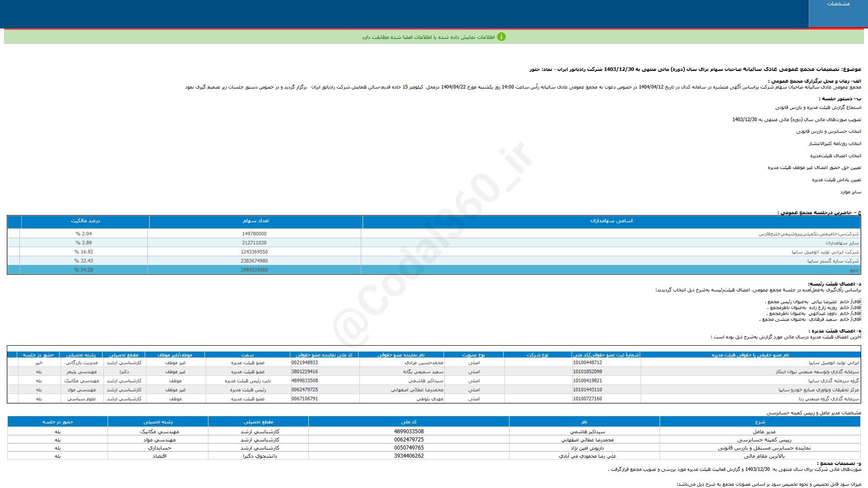
Task: Select representative national code 0067106791
Action: point(305,399)
